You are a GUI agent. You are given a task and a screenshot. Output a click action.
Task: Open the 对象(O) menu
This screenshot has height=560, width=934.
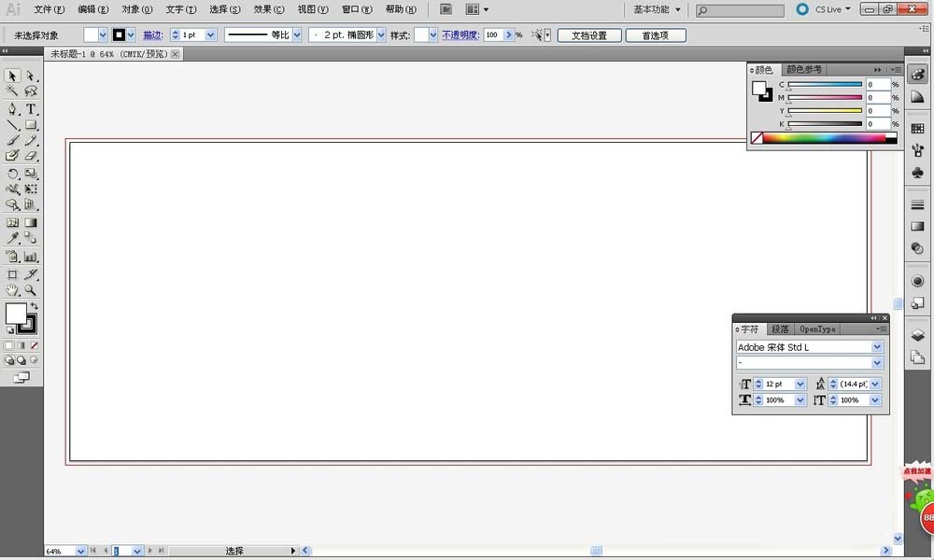tap(137, 9)
